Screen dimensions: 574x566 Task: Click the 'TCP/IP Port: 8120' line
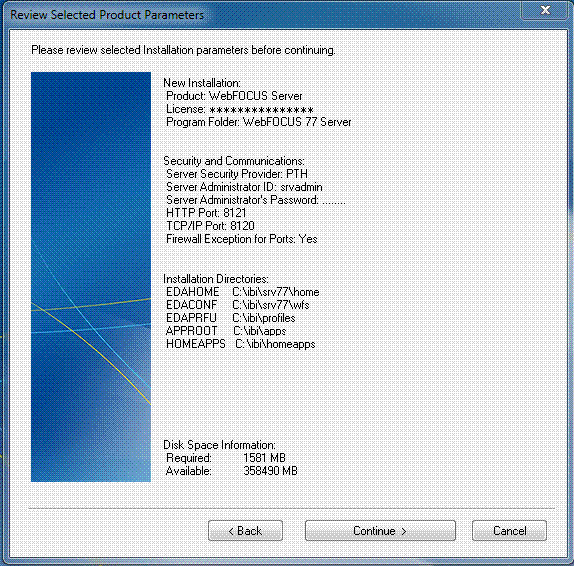210,226
